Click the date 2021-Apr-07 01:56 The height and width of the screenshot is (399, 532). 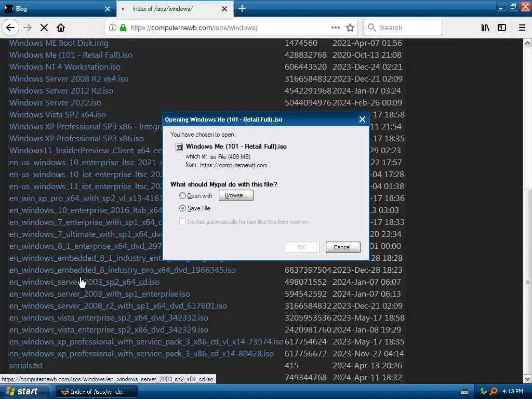pos(367,43)
